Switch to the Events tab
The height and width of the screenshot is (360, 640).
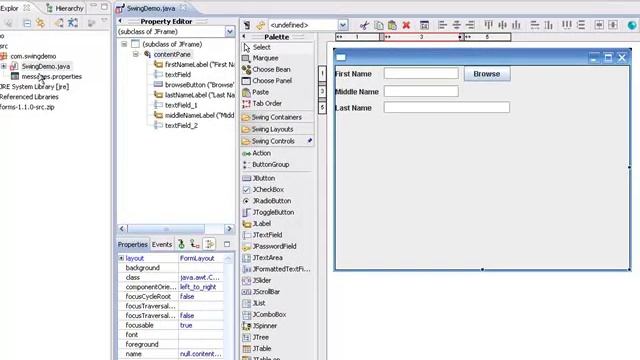point(162,244)
